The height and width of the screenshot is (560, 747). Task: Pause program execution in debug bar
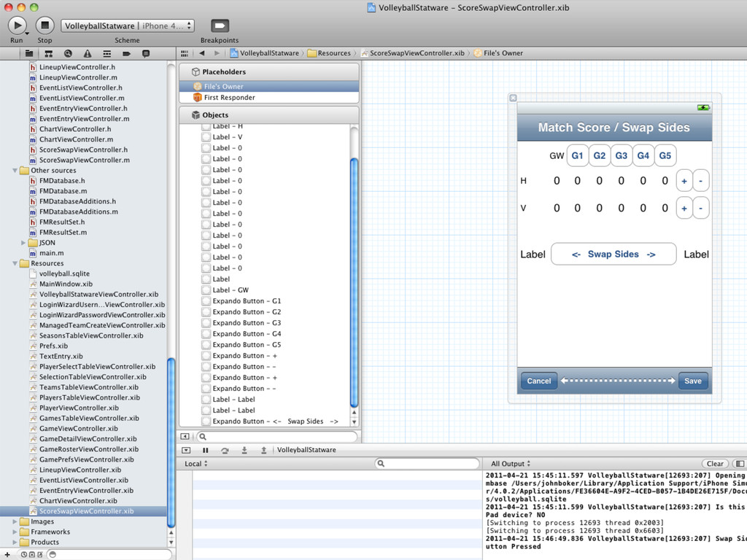coord(206,450)
